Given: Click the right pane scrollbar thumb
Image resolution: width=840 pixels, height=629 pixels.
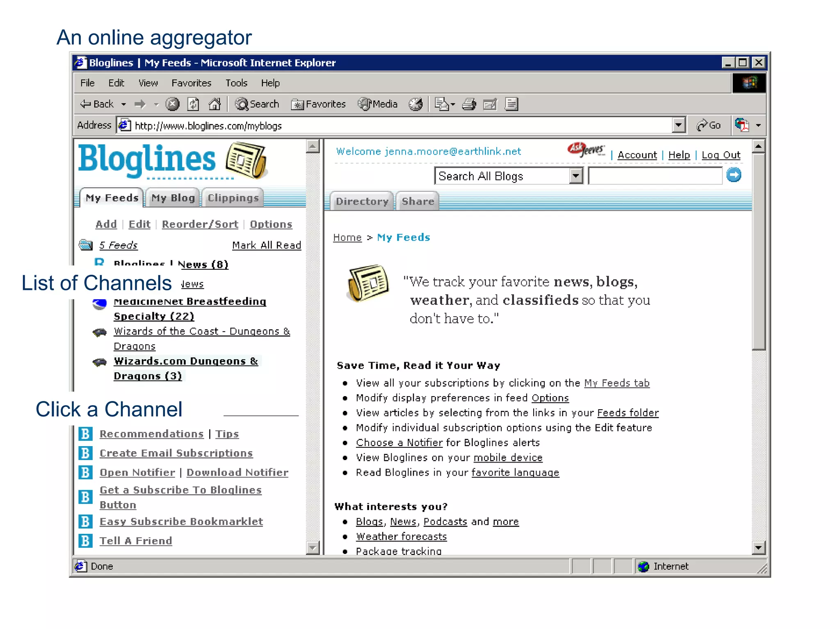Looking at the screenshot, I should 758,251.
